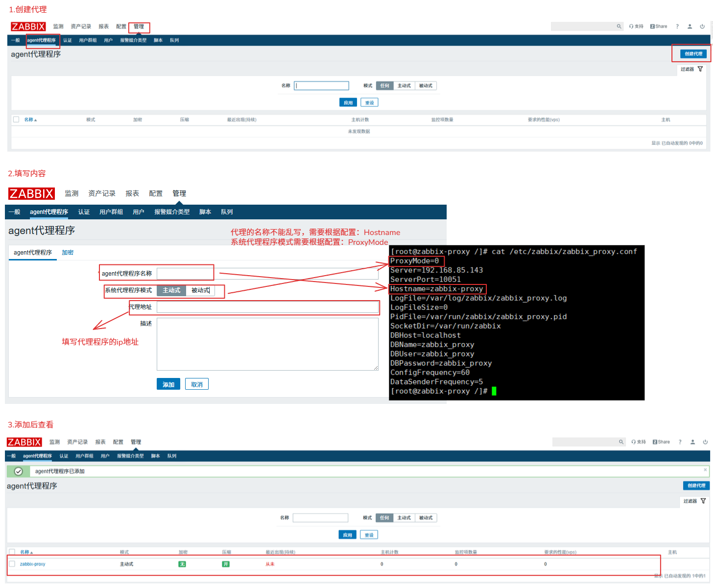Tick the select-all checkbox in step 1 table header
Viewport: 717px width, 588px height.
(x=16, y=119)
